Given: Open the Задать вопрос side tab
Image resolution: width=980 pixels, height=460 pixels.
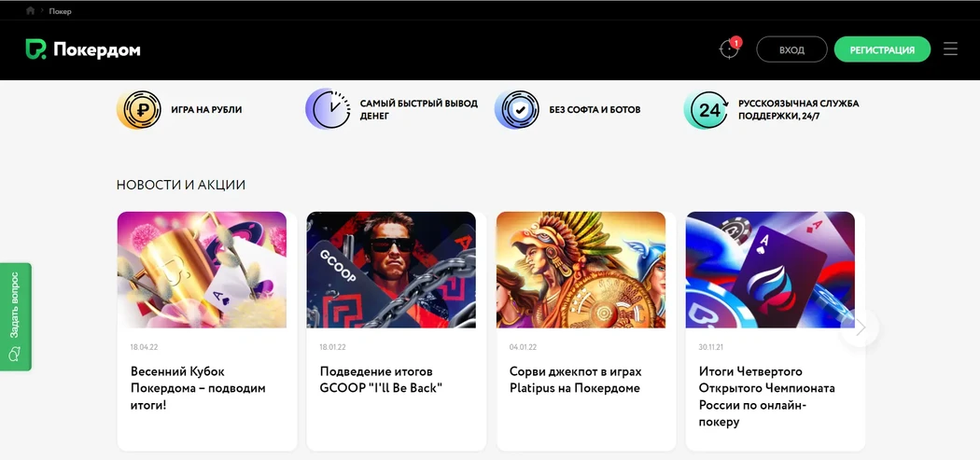Looking at the screenshot, I should [x=16, y=317].
